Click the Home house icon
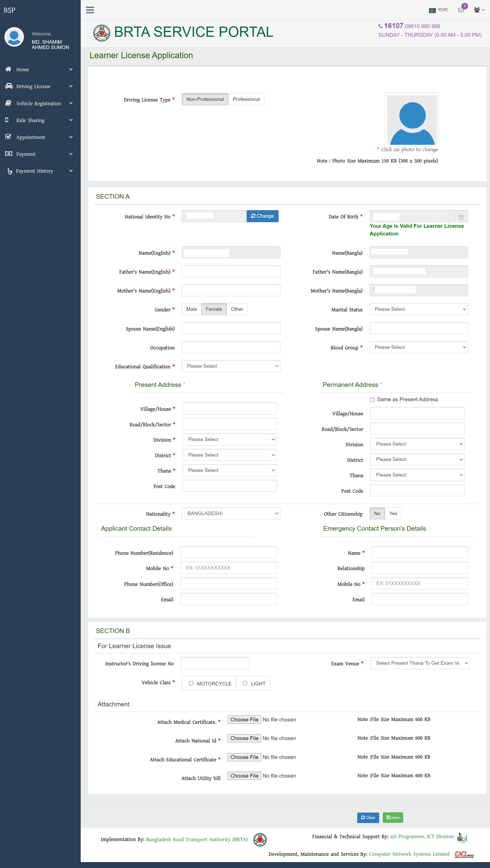This screenshot has height=868, width=490. (x=8, y=69)
